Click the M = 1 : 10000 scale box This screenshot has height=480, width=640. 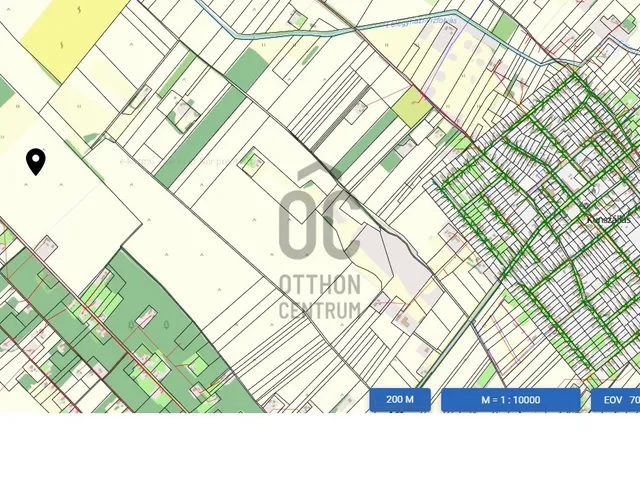(511, 400)
